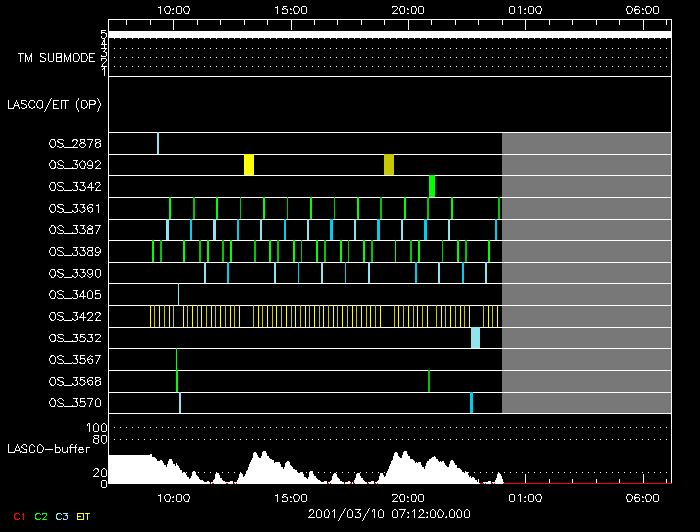Select the later cyan marker in OS_3570
Viewport: 700px width, 532px height.
(x=471, y=403)
